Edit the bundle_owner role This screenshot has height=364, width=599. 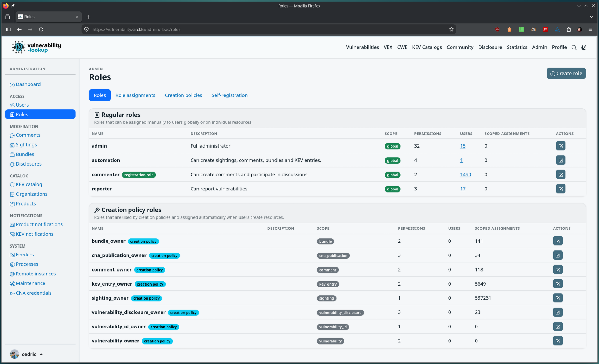tap(558, 241)
